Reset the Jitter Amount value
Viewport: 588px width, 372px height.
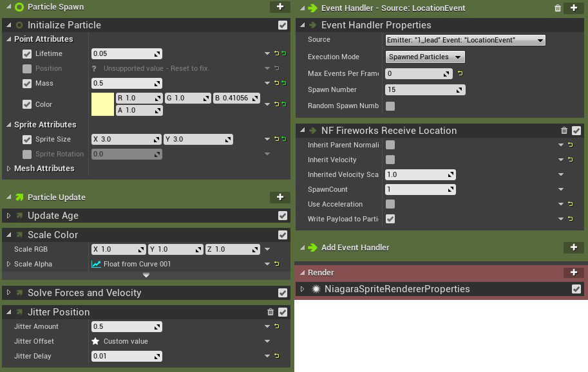tap(277, 326)
